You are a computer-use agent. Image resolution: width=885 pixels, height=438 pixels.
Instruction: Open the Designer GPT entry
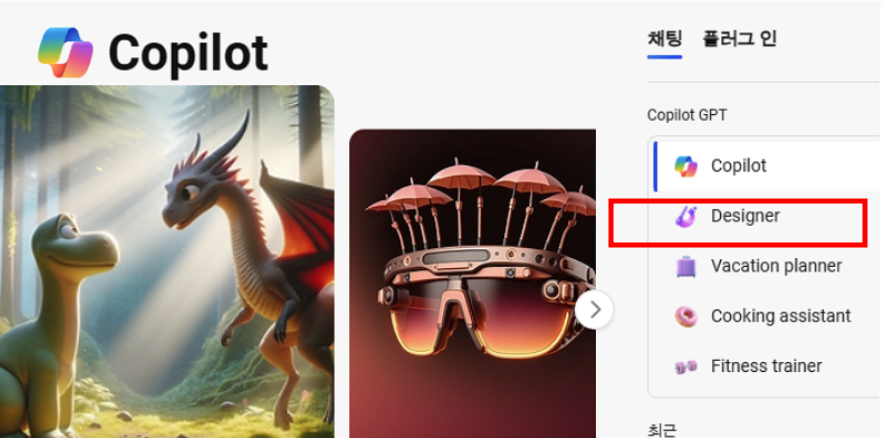745,216
